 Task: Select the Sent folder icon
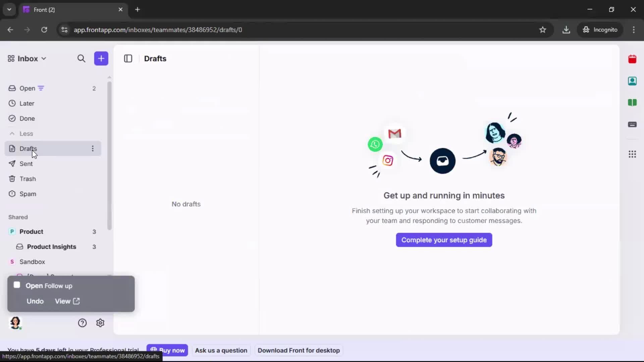(x=12, y=164)
